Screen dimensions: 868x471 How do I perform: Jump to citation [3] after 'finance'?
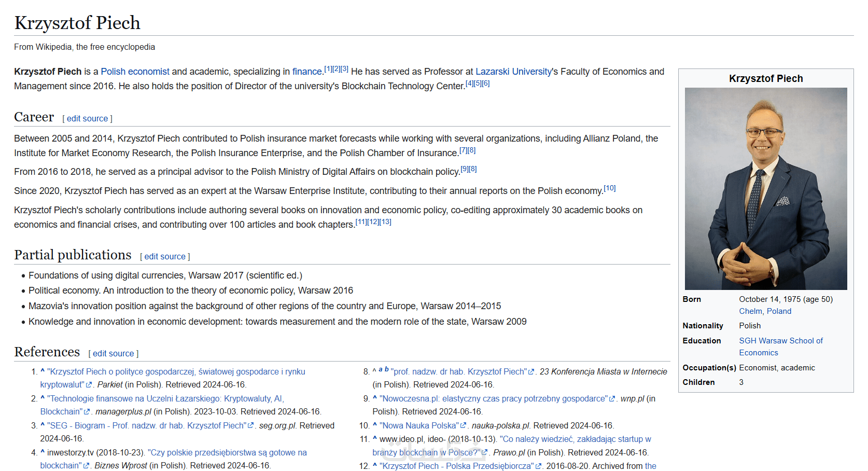(x=344, y=69)
